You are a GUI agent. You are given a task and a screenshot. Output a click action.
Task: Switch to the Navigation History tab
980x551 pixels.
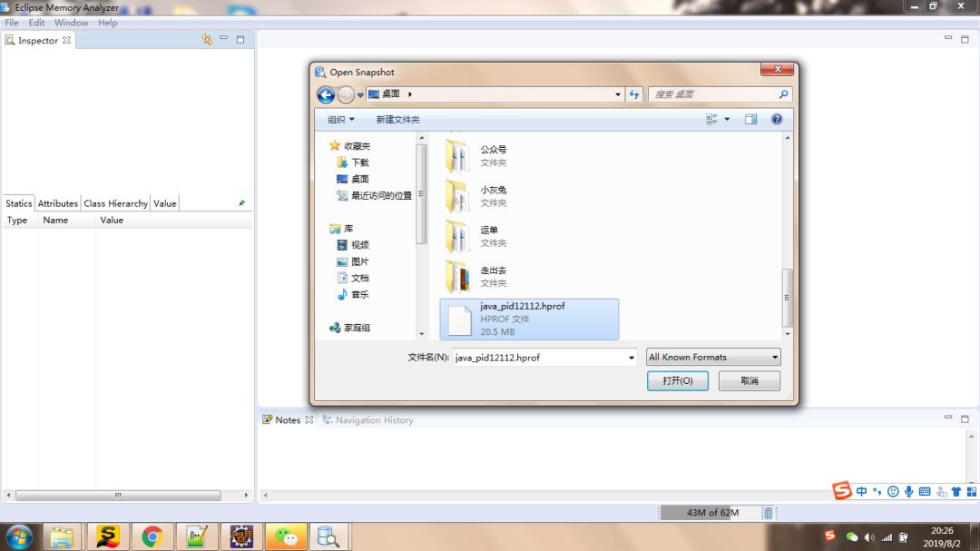click(x=368, y=420)
